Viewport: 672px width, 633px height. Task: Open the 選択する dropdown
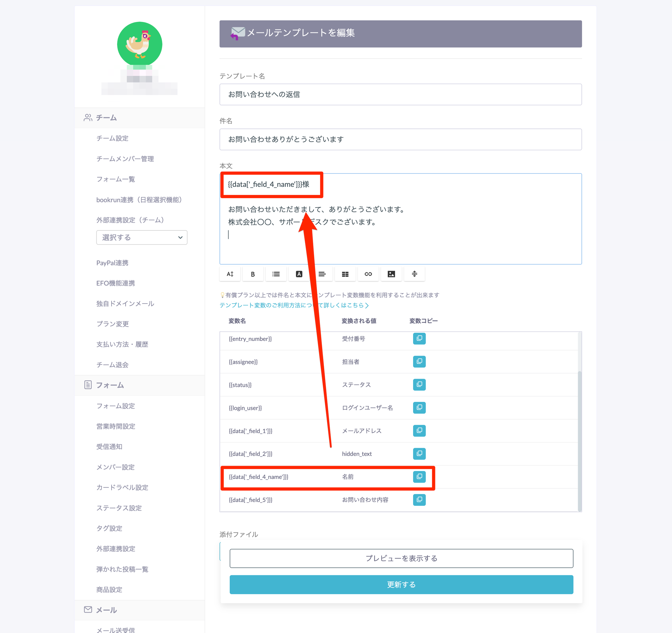(142, 237)
